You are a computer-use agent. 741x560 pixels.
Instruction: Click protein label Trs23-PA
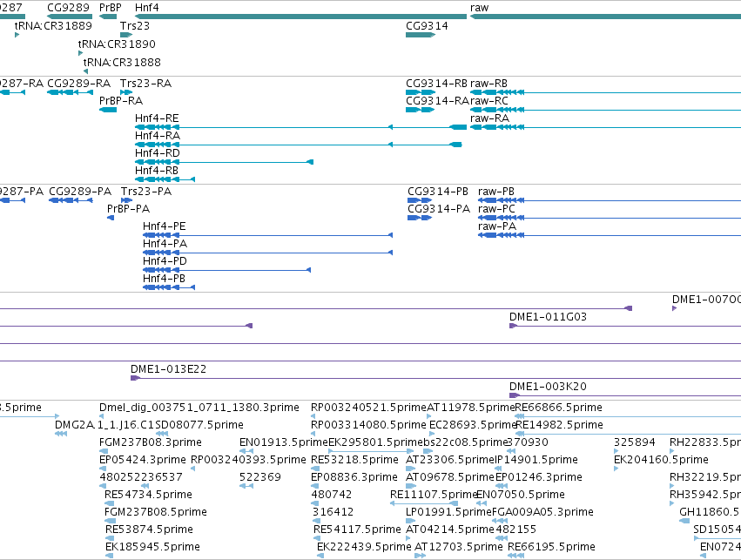(x=146, y=192)
